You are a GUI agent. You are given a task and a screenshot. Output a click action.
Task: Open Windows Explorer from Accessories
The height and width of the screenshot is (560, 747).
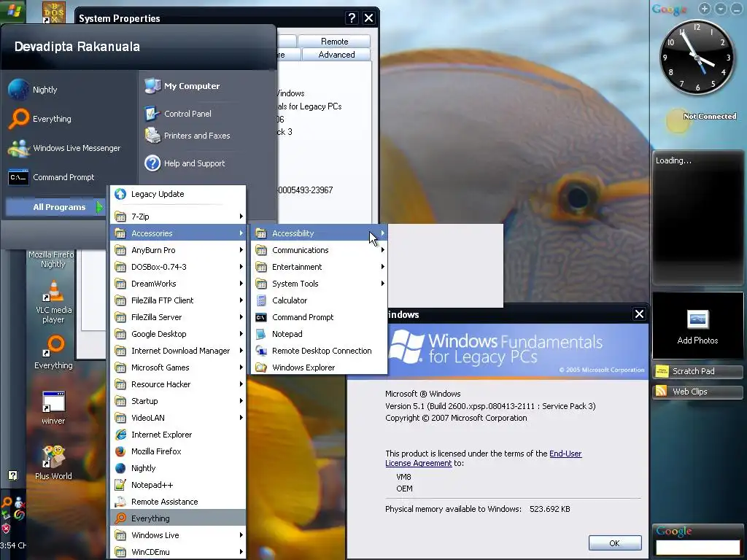pos(319,367)
